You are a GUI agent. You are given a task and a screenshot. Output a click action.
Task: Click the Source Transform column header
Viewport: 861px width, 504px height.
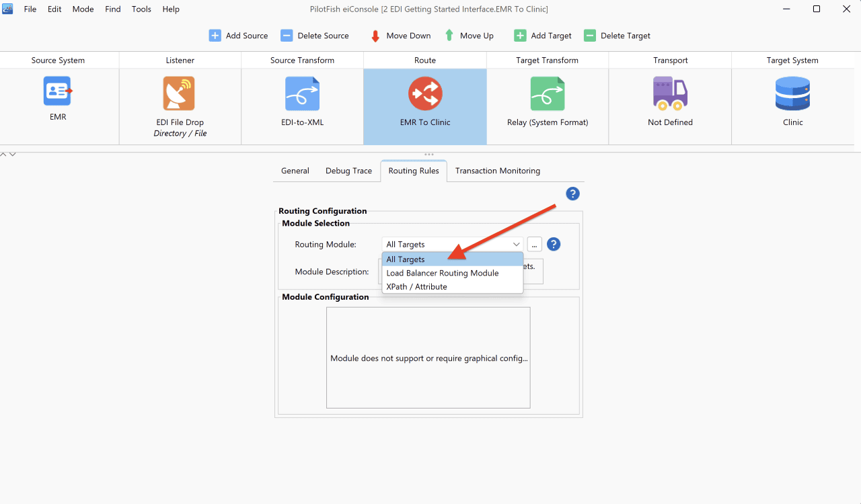302,60
